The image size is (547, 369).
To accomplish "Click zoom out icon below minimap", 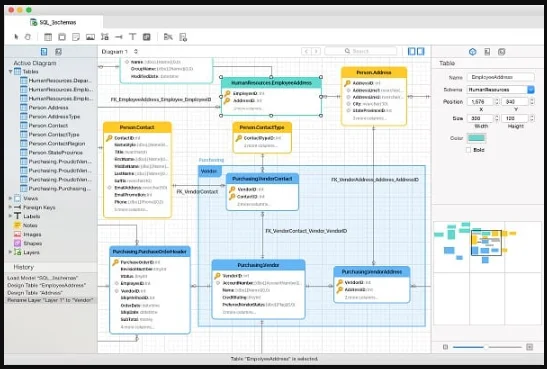I will point(445,347).
